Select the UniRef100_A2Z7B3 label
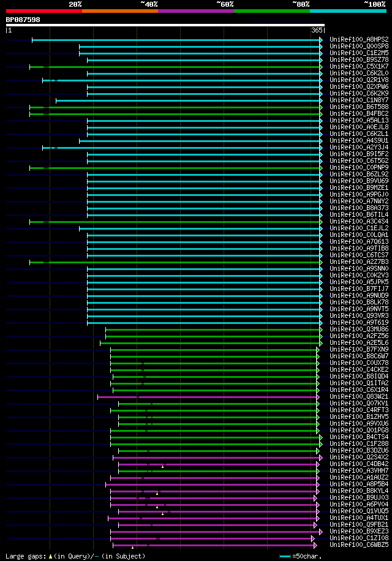This screenshot has height=561, width=392. coord(359,262)
